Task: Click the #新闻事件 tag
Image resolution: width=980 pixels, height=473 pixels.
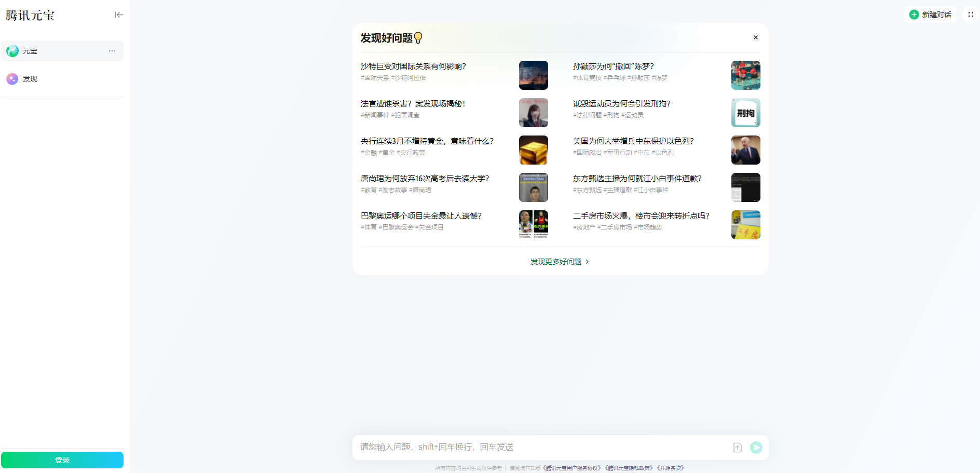Action: click(x=375, y=115)
